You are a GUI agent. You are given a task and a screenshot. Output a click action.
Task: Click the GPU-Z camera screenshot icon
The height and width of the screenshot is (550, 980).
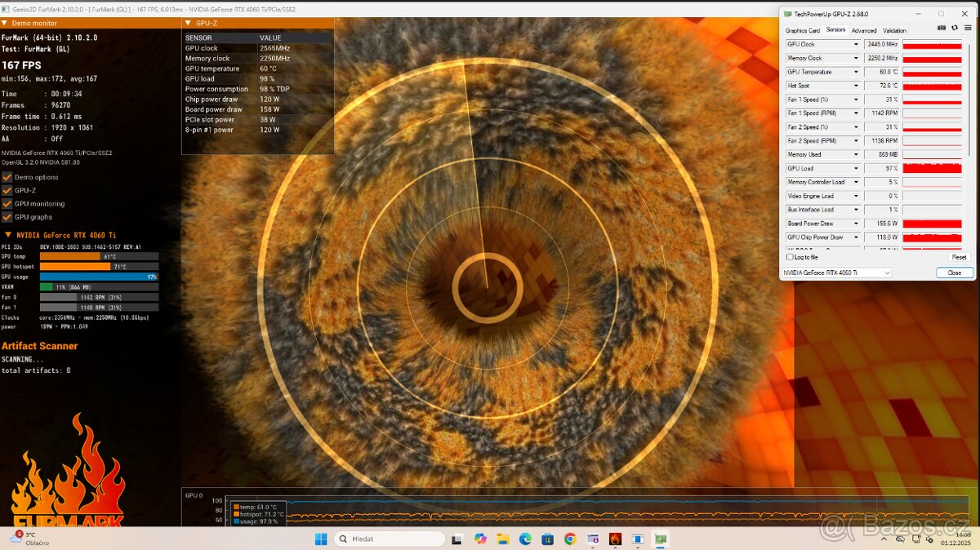pyautogui.click(x=942, y=28)
